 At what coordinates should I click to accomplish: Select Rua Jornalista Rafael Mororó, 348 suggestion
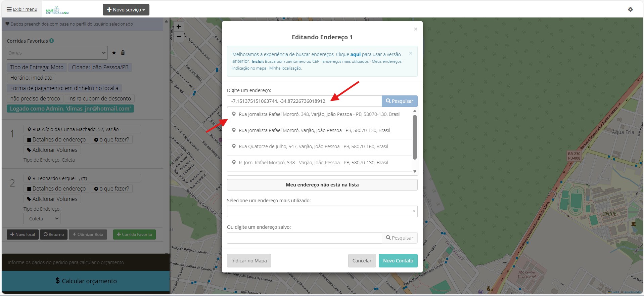[320, 114]
